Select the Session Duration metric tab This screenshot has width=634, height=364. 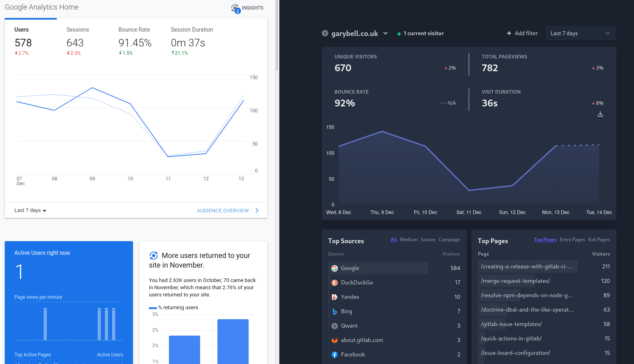(192, 41)
